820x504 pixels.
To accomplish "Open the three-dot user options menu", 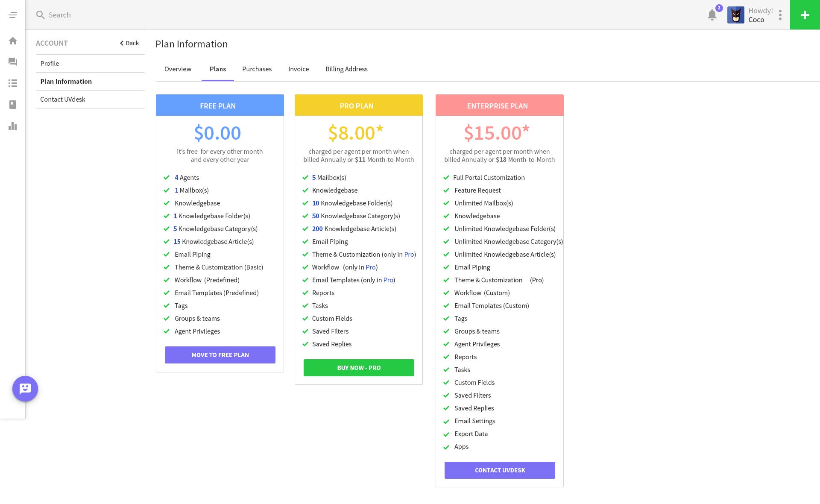I will 780,15.
